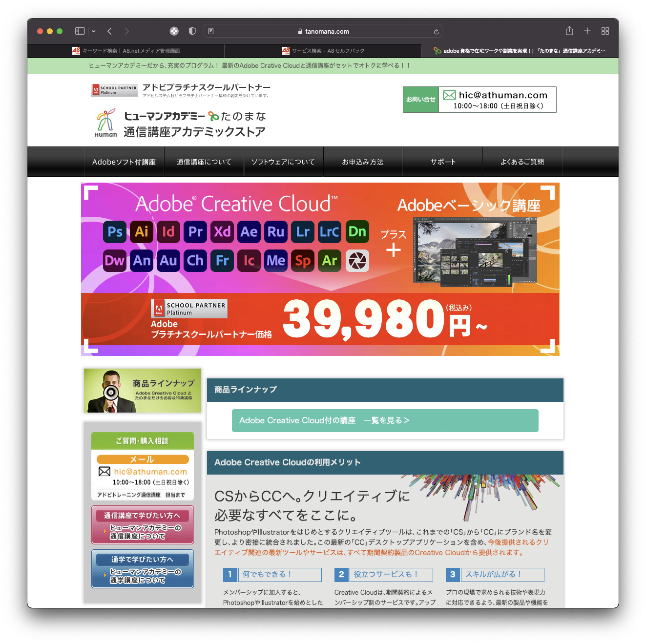Click the Lightroom Classic LrC icon
The width and height of the screenshot is (646, 644).
pyautogui.click(x=330, y=231)
